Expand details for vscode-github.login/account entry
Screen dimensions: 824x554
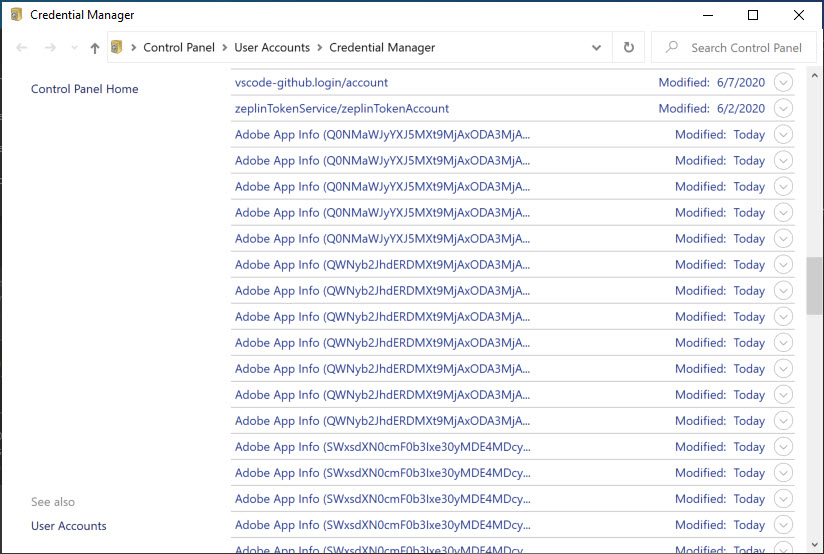coord(783,83)
